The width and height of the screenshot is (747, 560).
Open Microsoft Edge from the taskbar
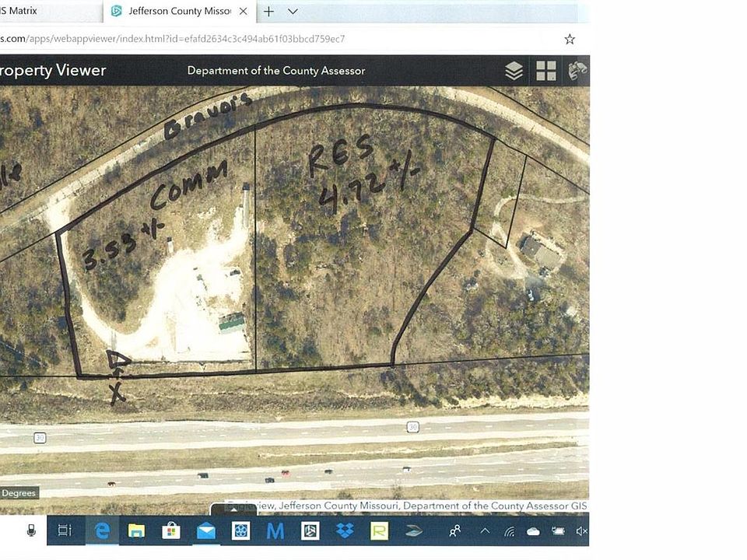pos(102,530)
